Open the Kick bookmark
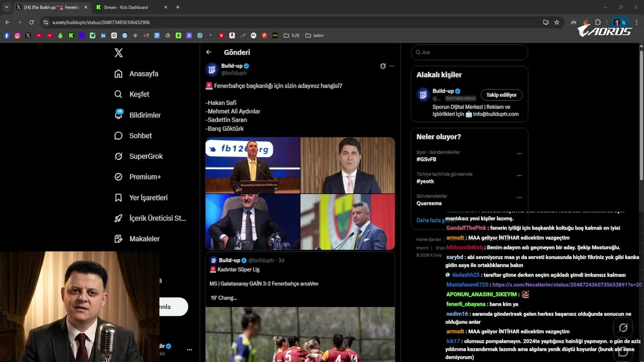The width and height of the screenshot is (644, 362). [71, 36]
